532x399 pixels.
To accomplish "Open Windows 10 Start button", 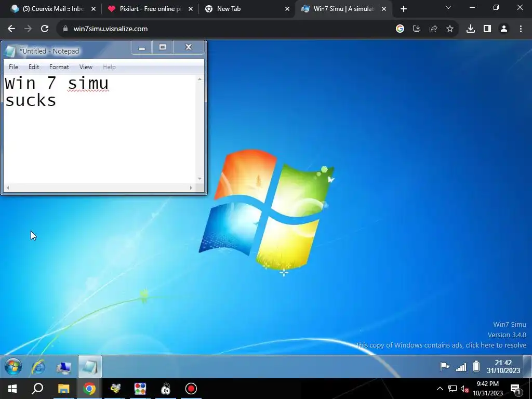I will [12, 389].
